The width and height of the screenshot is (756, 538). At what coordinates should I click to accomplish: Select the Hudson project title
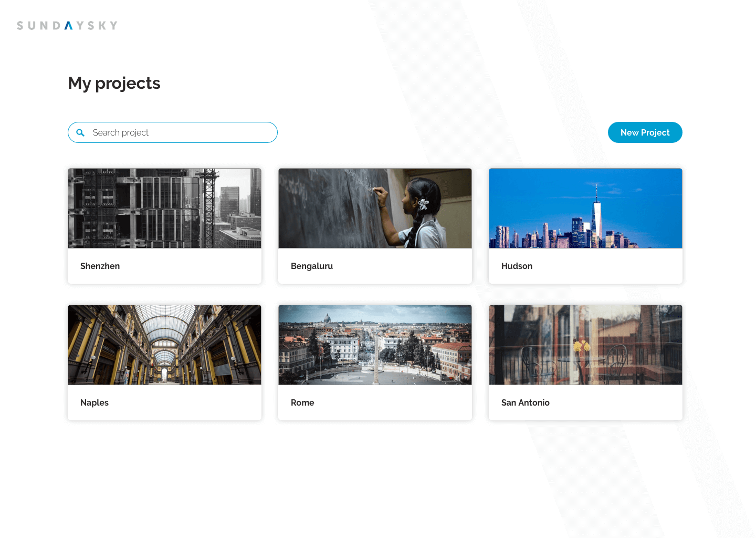point(517,266)
